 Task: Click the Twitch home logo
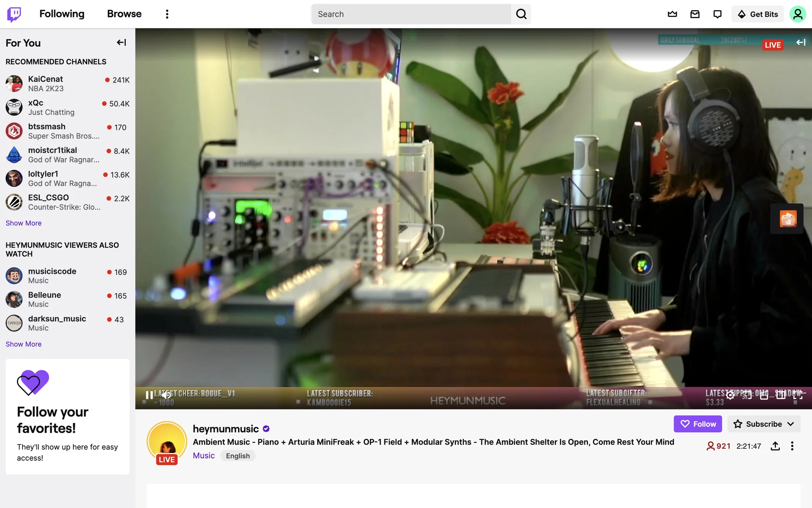click(x=14, y=14)
